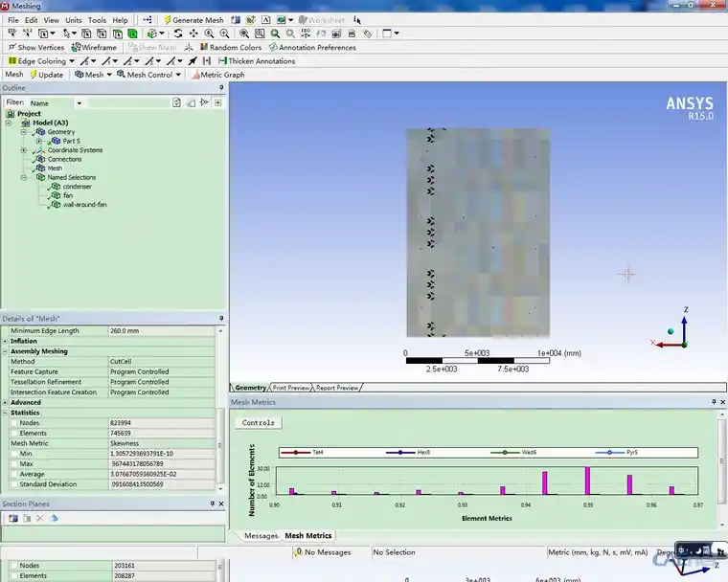Select the wall-around-fan named selection
Viewport: 728px width, 582px height.
84,204
